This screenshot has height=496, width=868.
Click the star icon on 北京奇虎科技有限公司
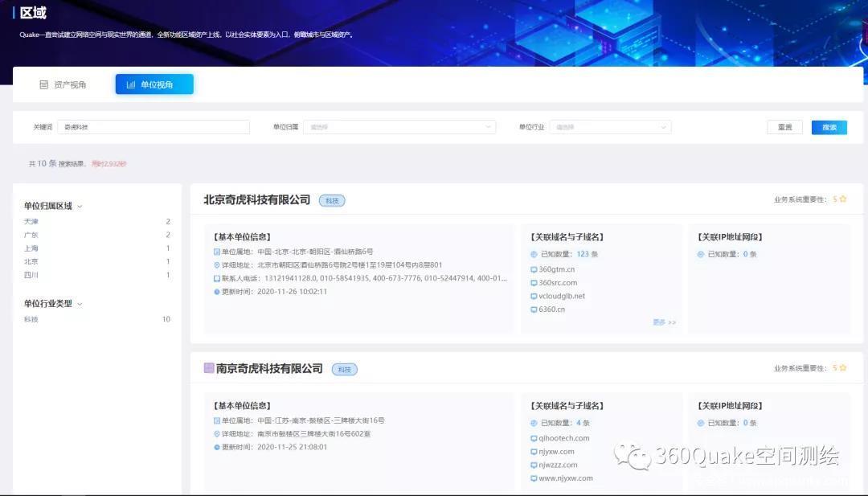pos(842,199)
